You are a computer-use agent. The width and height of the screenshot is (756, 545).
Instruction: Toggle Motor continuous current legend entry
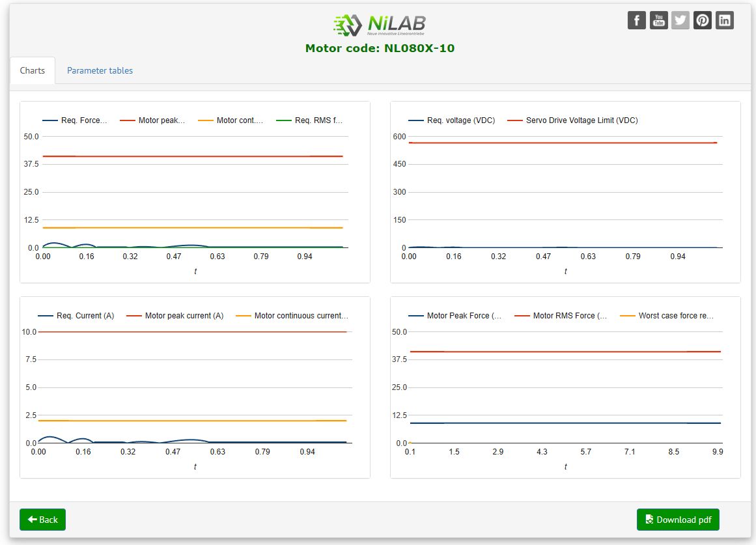292,316
